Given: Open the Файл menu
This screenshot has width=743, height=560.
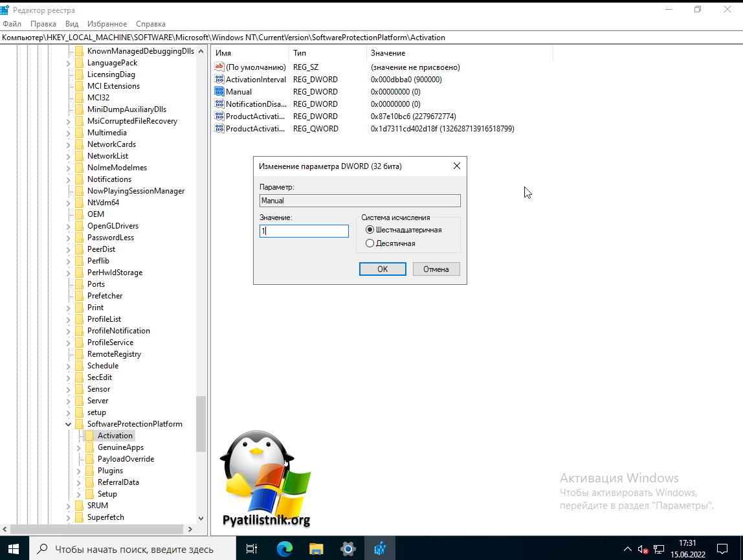Looking at the screenshot, I should [x=12, y=24].
